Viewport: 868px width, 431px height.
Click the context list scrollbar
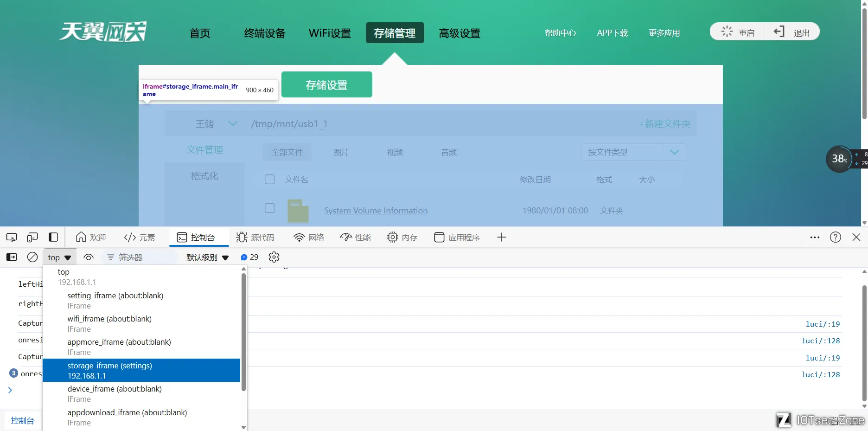tap(243, 332)
